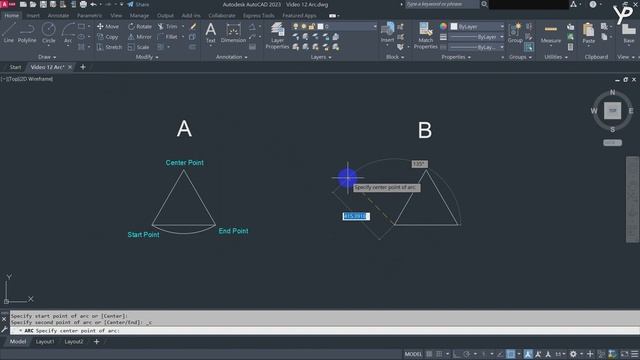Click the Undo arrow in quick access
This screenshot has height=360, width=640.
coord(93,4)
